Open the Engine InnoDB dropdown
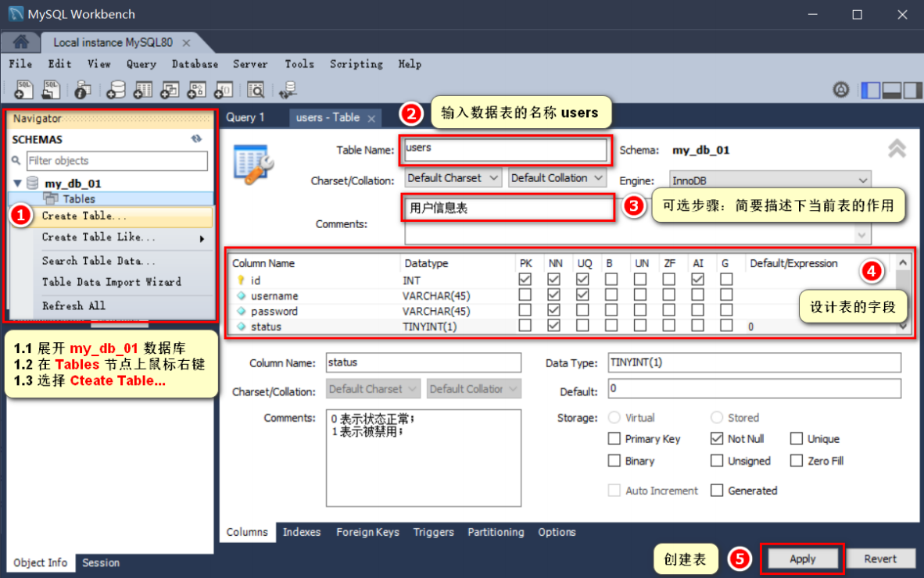The width and height of the screenshot is (924, 578). (769, 180)
